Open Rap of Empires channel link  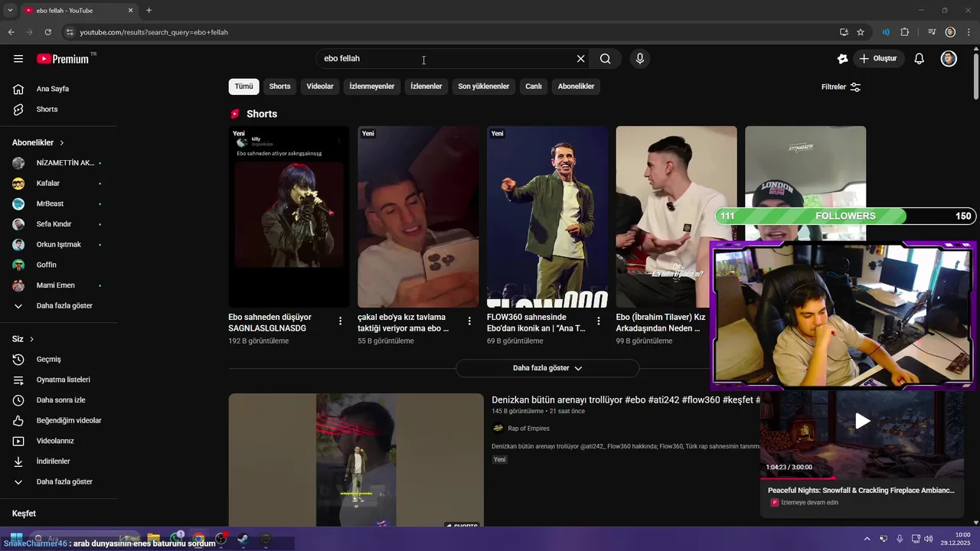[x=528, y=429]
